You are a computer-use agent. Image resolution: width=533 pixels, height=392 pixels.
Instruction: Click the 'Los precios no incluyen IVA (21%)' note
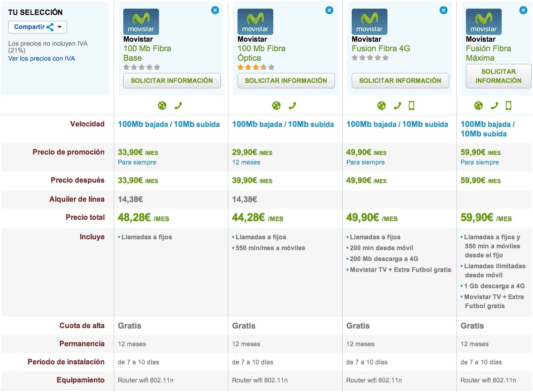tap(48, 47)
